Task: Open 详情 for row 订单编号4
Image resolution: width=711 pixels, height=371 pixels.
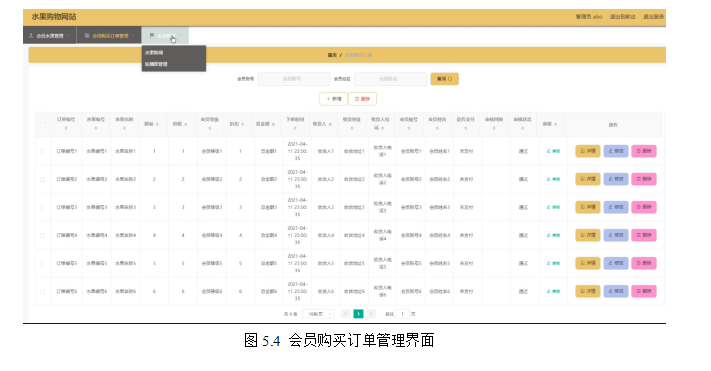Action: [x=588, y=235]
